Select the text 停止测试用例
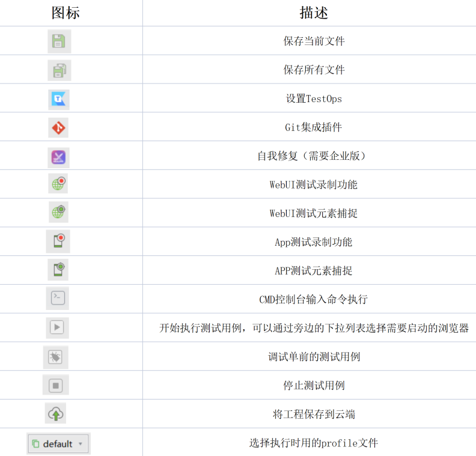476x456 pixels. click(x=314, y=386)
